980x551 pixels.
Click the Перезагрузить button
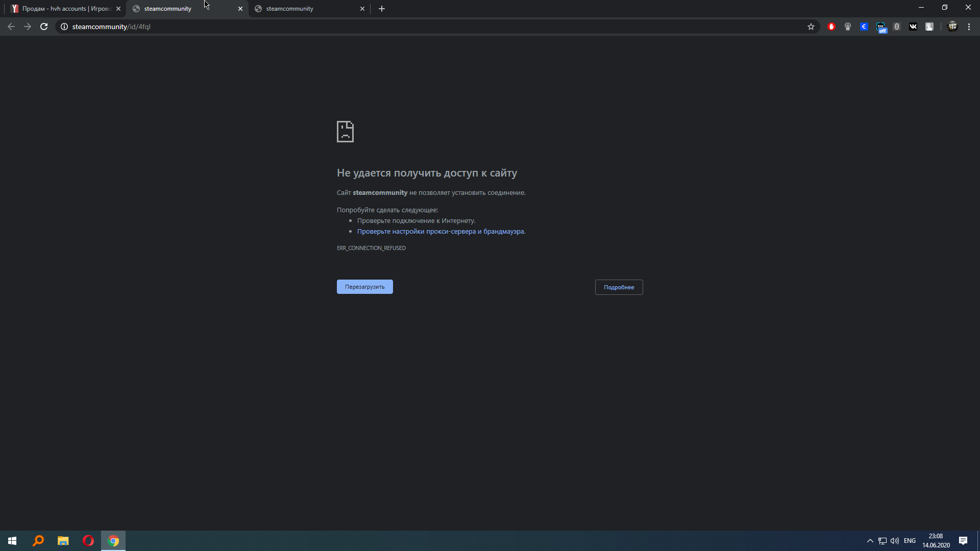(365, 287)
